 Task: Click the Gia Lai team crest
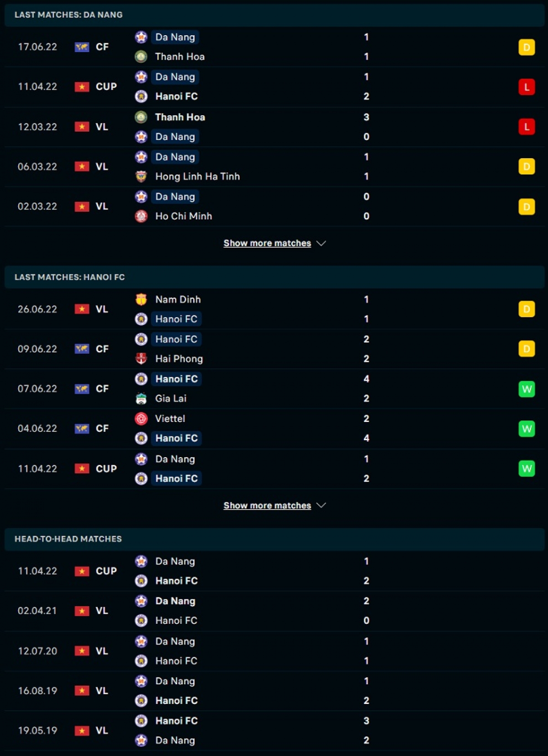(x=141, y=399)
